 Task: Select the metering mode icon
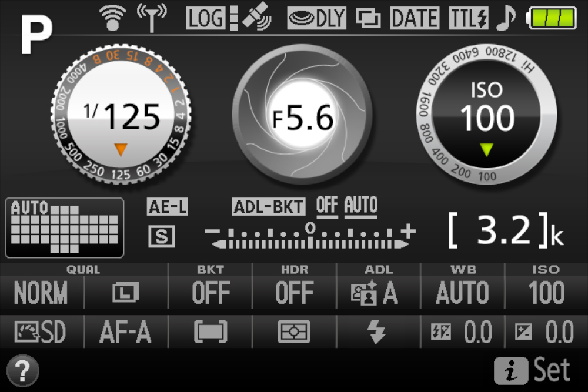(294, 333)
